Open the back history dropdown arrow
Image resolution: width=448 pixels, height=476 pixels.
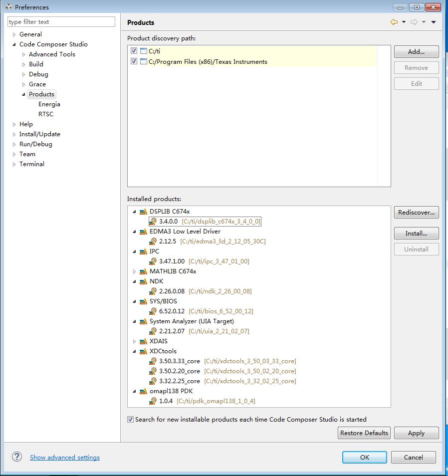[x=404, y=22]
